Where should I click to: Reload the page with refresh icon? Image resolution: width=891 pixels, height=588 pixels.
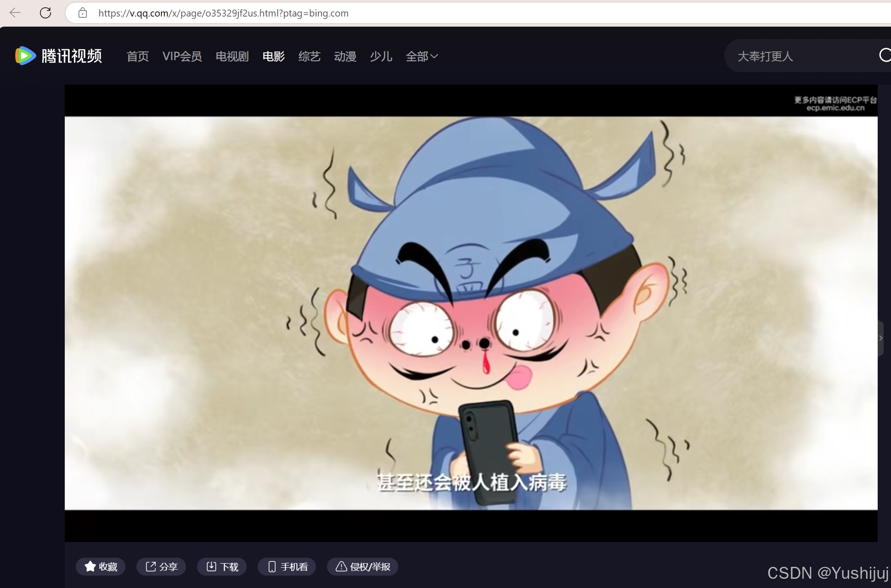[45, 13]
